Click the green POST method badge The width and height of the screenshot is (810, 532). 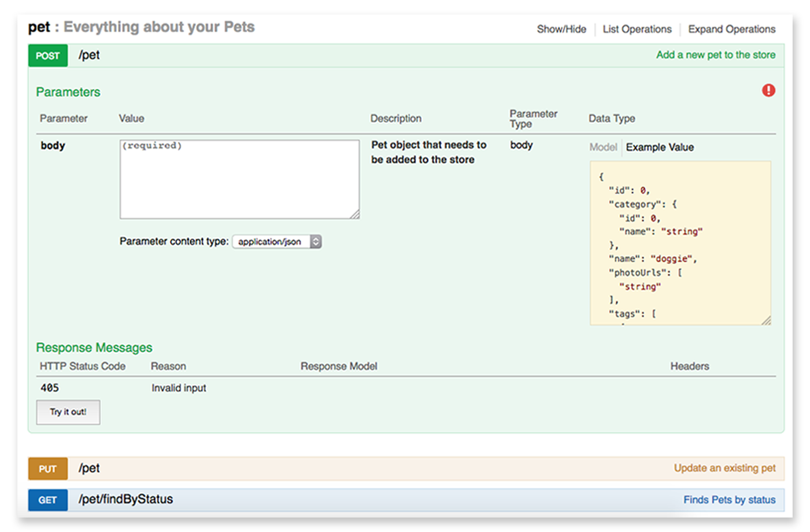pos(48,56)
